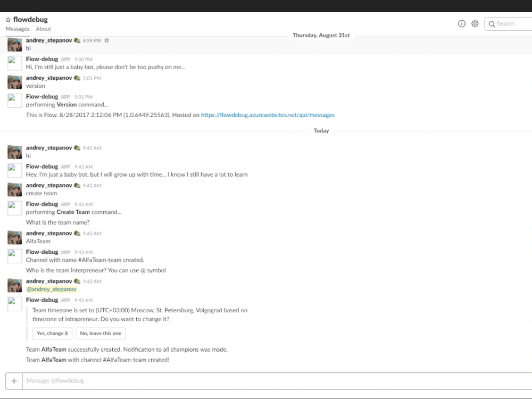
Task: Click the 9:43 AM timestamp on AlfaTeam message
Action: click(x=92, y=234)
